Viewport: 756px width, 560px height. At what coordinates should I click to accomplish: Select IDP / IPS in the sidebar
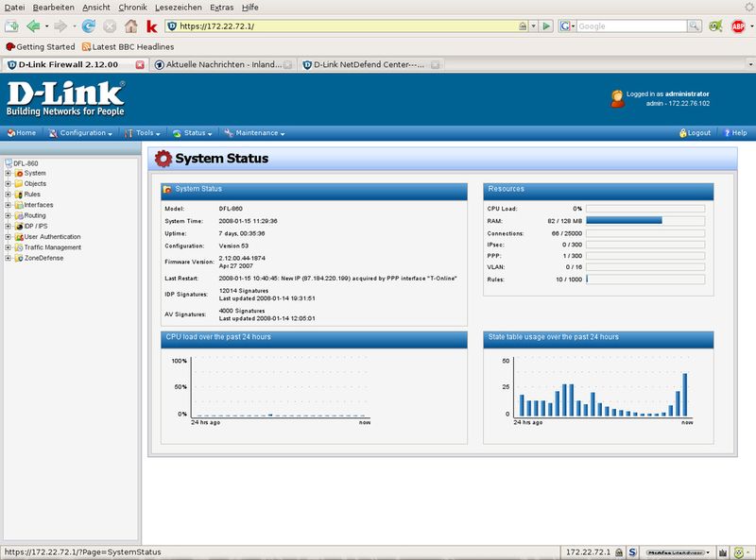36,226
